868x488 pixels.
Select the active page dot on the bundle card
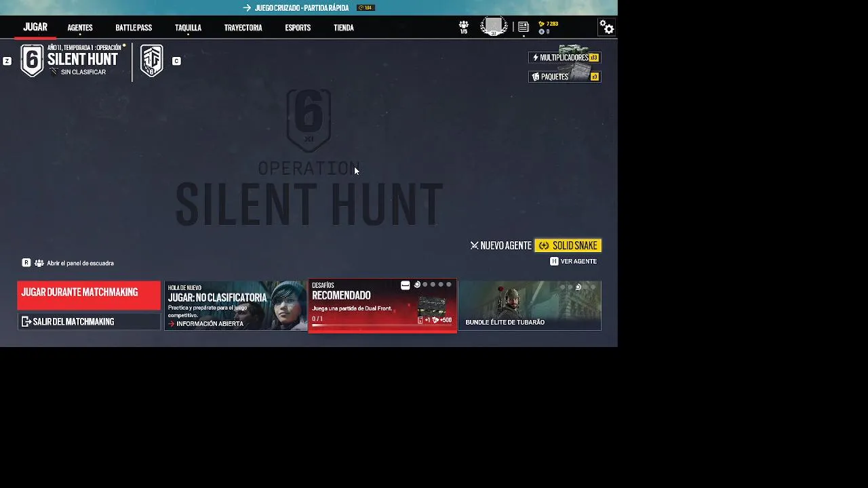(578, 287)
